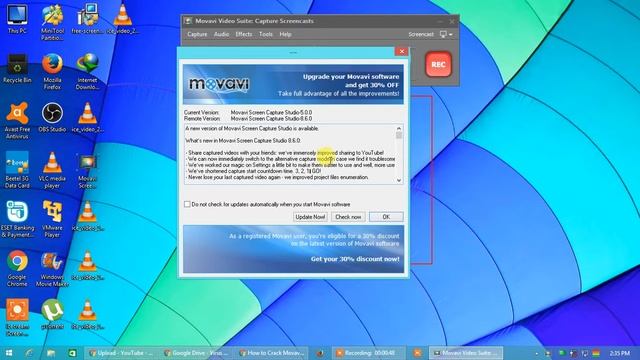
Task: Click the Windows Start button
Action: point(9,353)
